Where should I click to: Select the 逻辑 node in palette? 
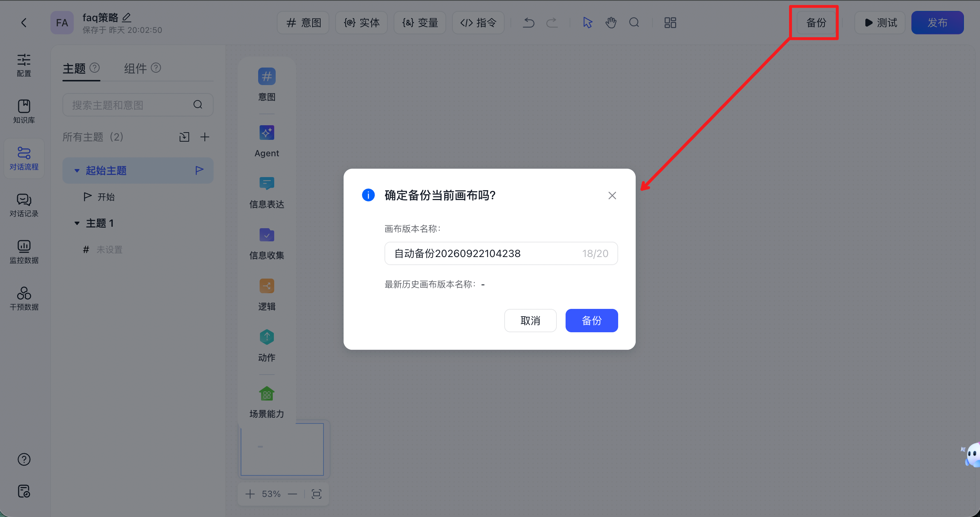tap(267, 295)
